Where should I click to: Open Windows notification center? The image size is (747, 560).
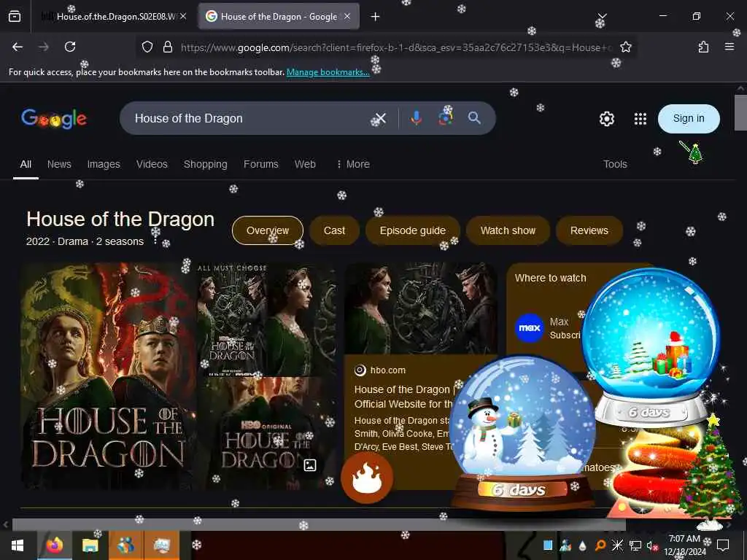[x=723, y=545]
